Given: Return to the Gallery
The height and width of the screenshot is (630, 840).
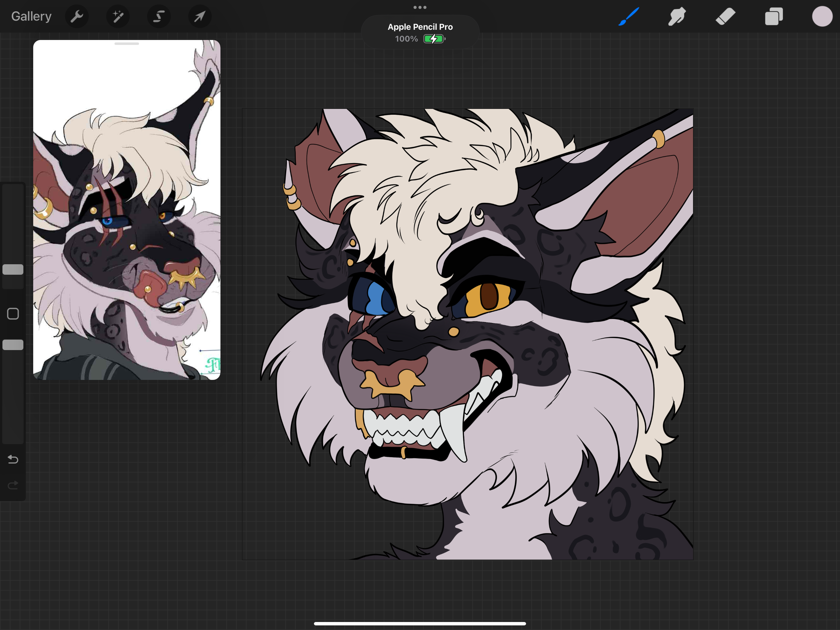Looking at the screenshot, I should pyautogui.click(x=31, y=16).
